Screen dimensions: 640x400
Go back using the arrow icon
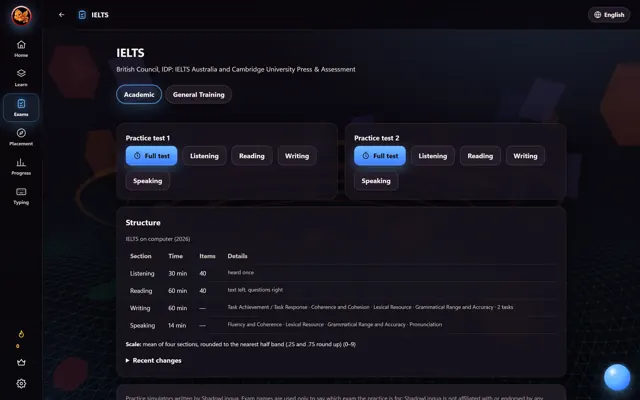click(62, 15)
